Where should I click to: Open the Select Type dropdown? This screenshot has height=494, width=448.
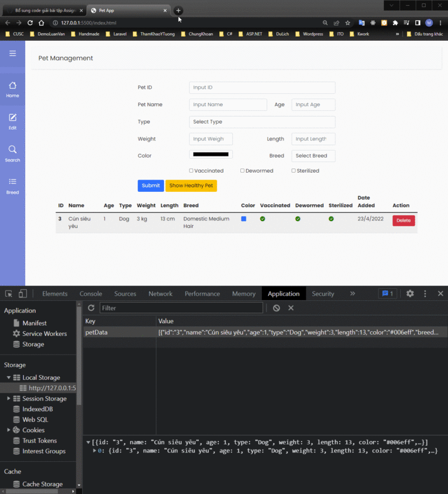(x=262, y=122)
